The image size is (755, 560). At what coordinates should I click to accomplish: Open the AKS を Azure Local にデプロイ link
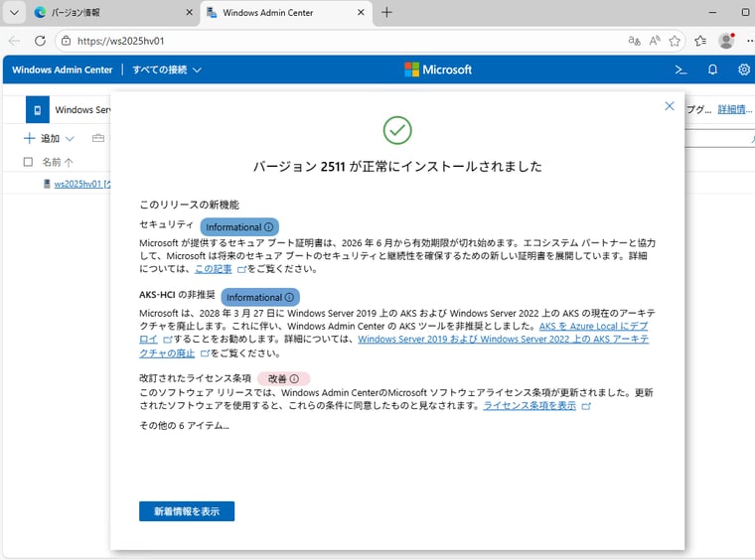[593, 327]
